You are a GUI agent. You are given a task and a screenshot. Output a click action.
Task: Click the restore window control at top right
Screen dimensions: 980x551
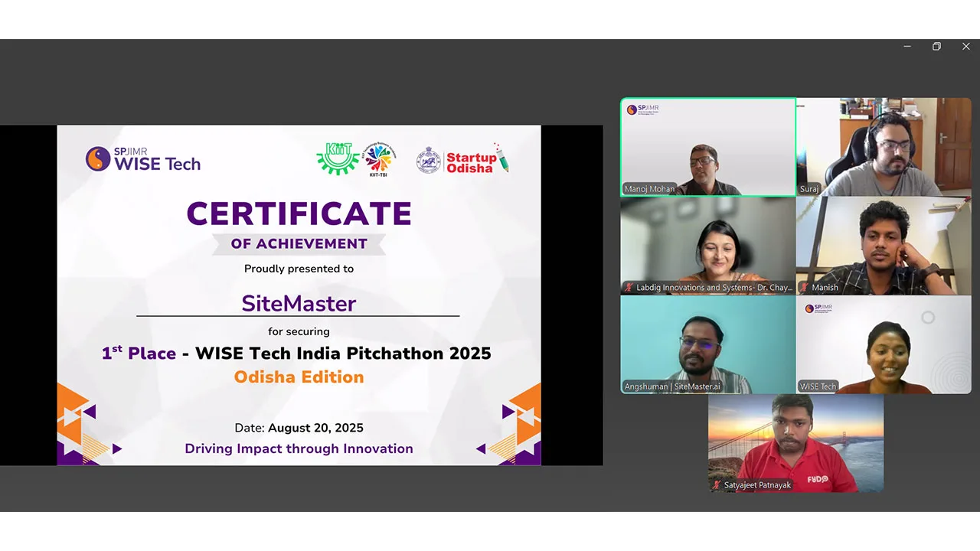[x=936, y=46]
